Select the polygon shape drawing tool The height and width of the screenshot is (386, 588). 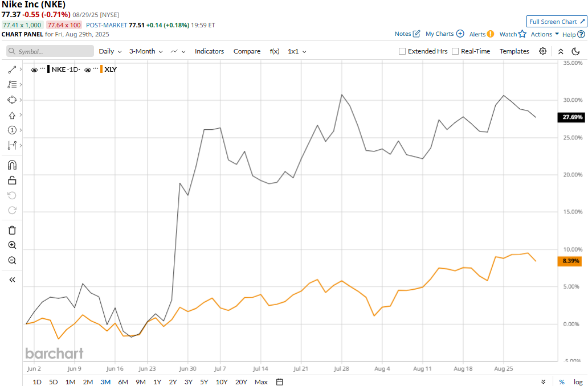12,100
